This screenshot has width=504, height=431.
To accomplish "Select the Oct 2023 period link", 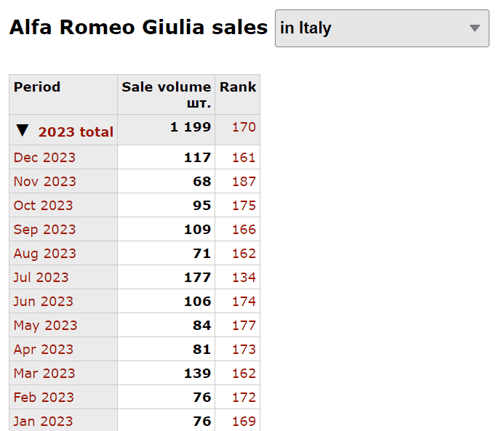I will [44, 206].
